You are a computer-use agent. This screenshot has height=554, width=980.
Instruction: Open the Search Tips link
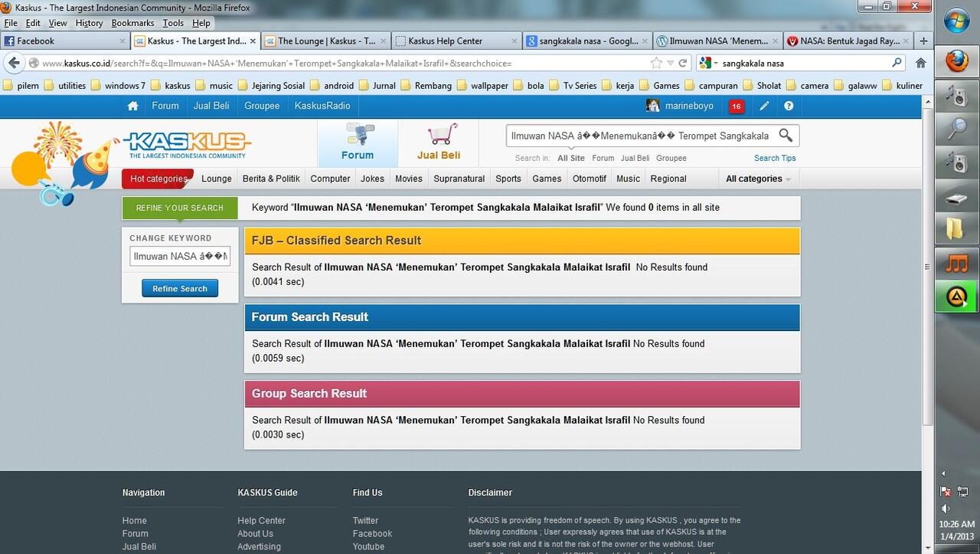[x=775, y=158]
